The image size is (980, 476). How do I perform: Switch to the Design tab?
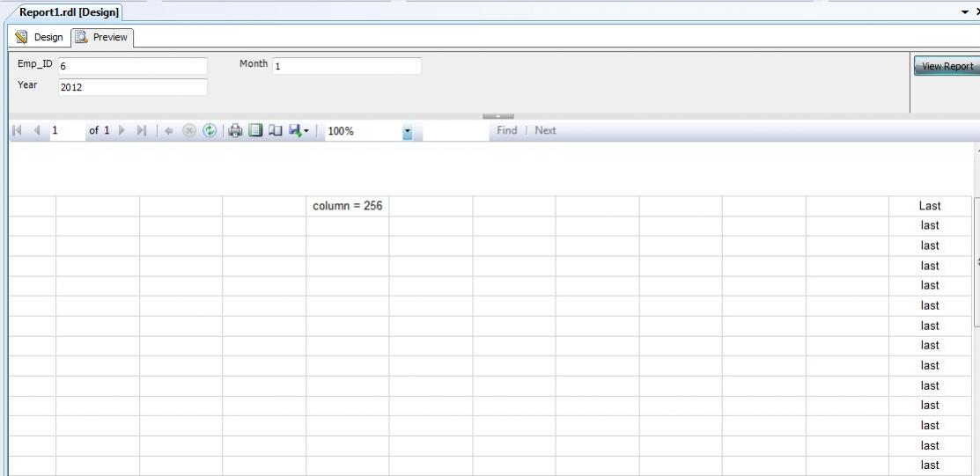pyautogui.click(x=40, y=38)
